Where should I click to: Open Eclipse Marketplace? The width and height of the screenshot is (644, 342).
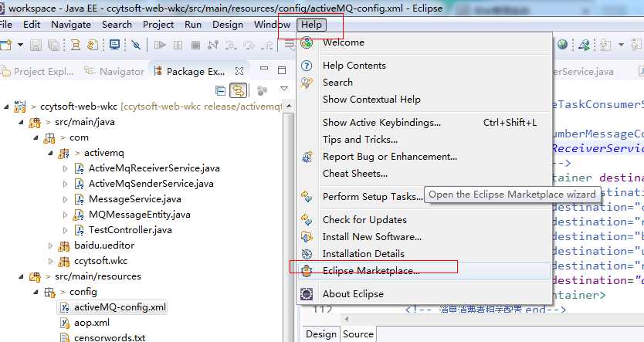click(424, 271)
